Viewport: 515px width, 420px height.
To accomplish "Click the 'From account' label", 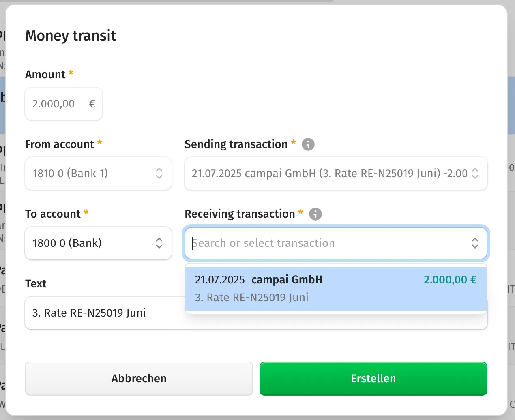I will click(x=60, y=144).
